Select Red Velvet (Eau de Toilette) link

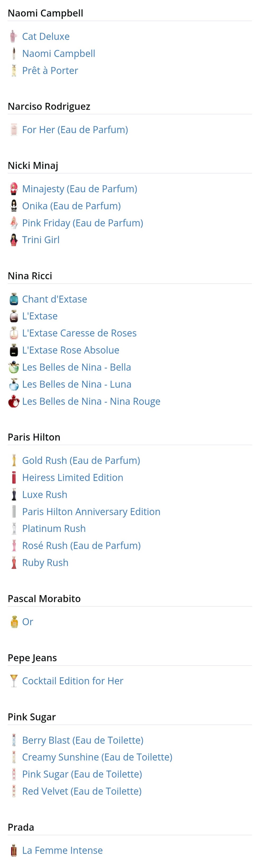(81, 791)
